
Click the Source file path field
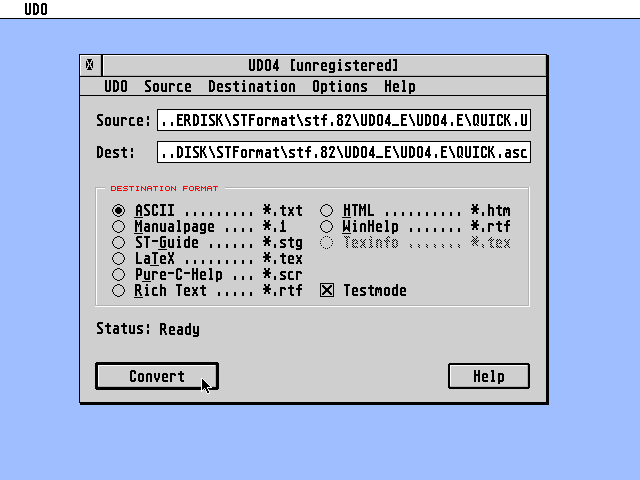click(x=344, y=120)
